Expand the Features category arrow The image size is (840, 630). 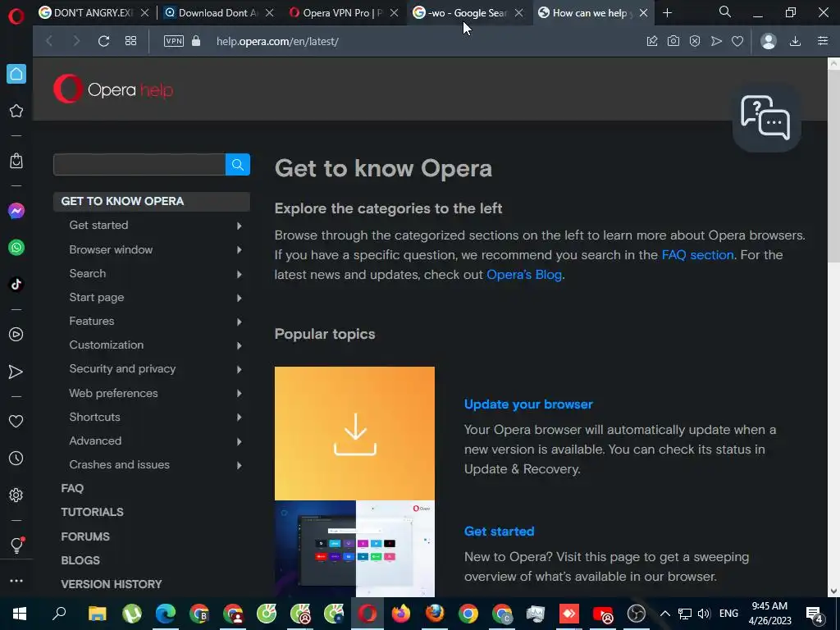pyautogui.click(x=239, y=322)
